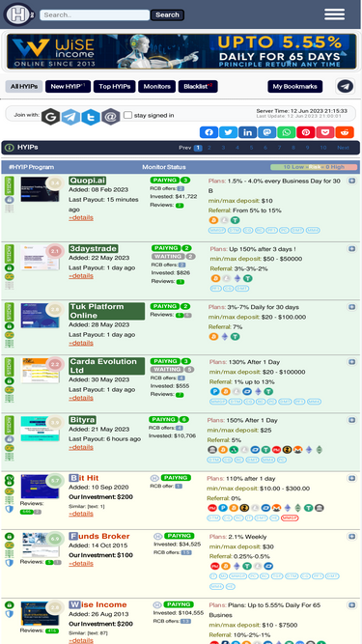This screenshot has height=644, width=362.
Task: Go to pagination page 5
Action: click(x=251, y=148)
